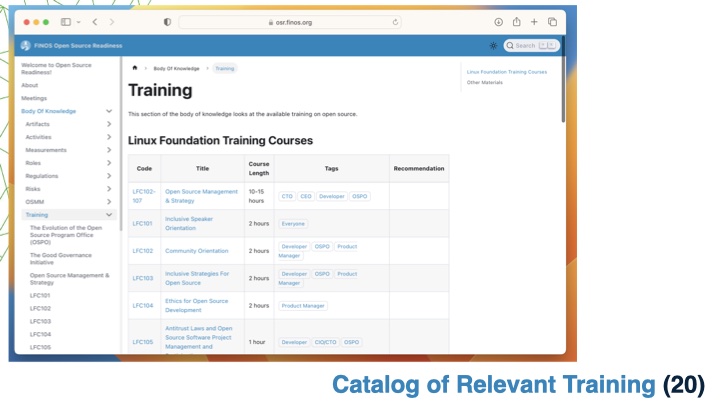Click the osr.finos.org address bar
Screen dimensions: 720x405
point(290,22)
